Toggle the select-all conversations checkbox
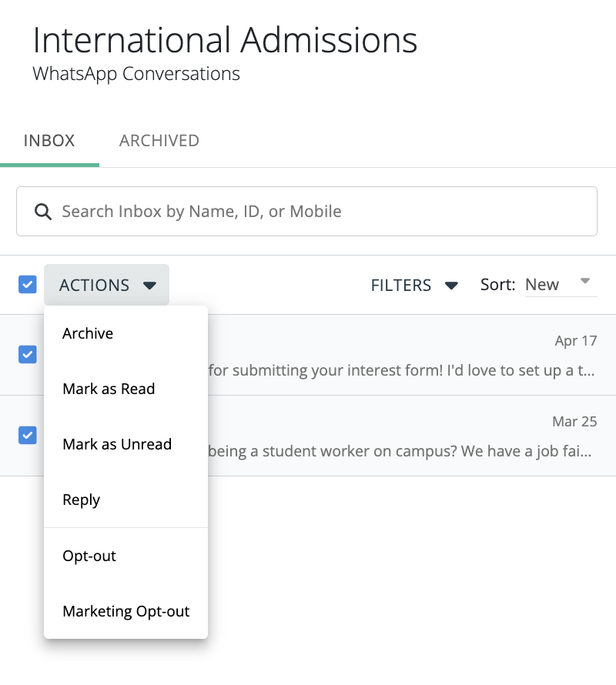The width and height of the screenshot is (616, 685). [27, 285]
